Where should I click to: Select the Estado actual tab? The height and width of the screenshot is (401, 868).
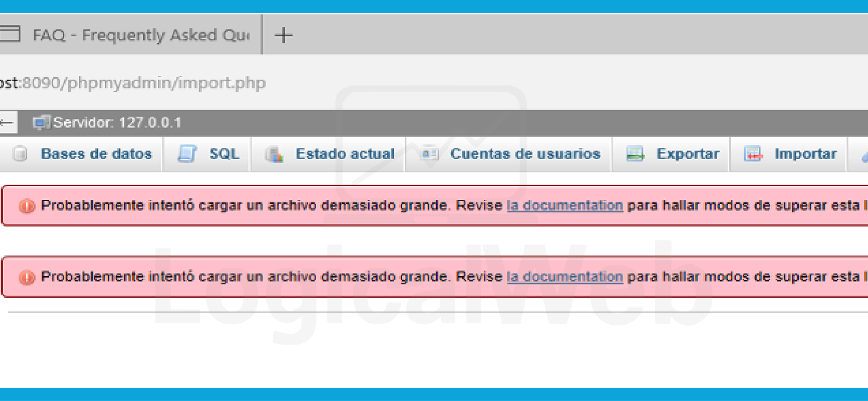point(345,154)
